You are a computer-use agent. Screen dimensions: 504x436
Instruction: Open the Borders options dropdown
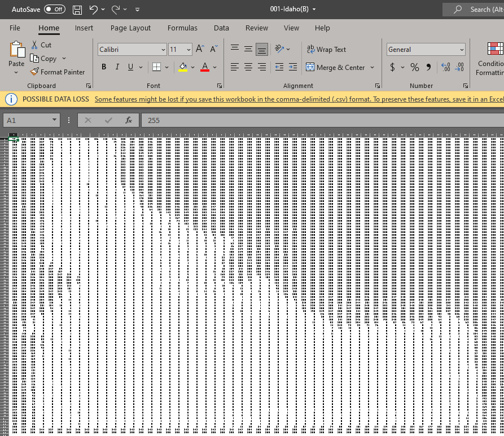[167, 67]
